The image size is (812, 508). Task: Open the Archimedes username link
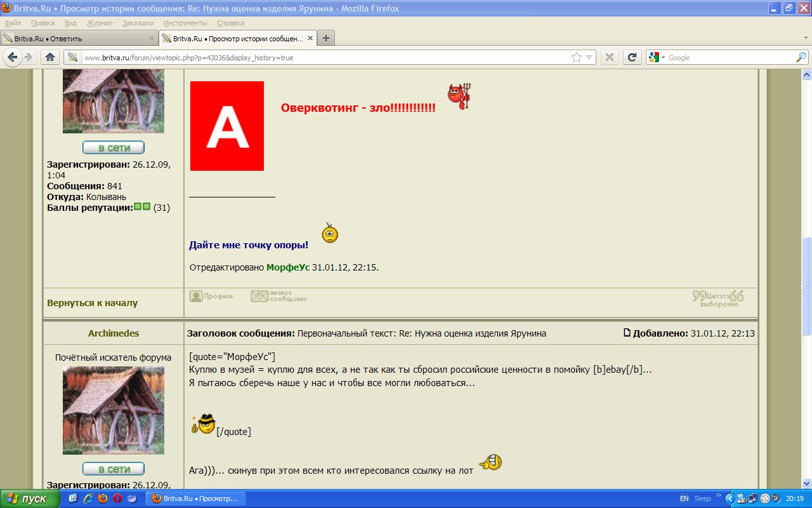pos(113,333)
